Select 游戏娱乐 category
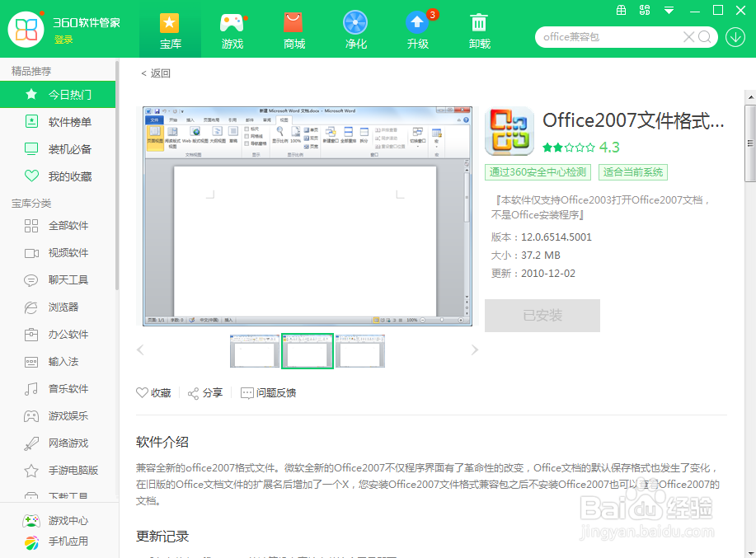 (x=58, y=416)
